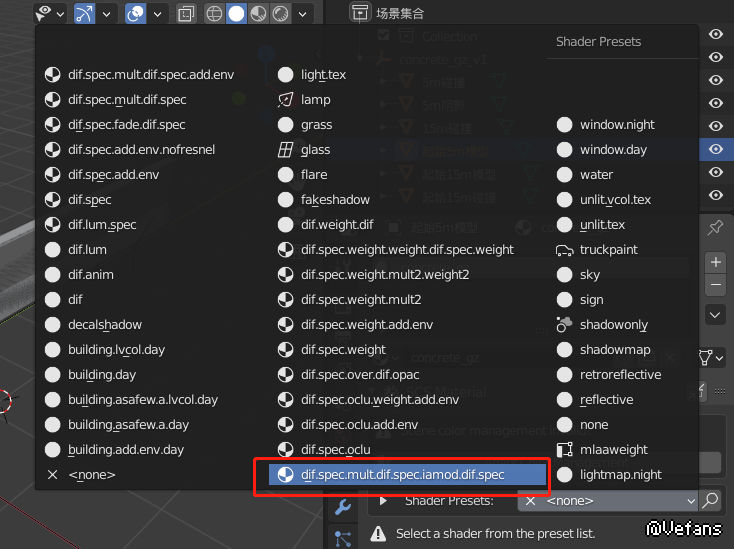Toggle visibility of concrete_gz_v1 object
Viewport: 734px width, 549px height.
point(716,57)
